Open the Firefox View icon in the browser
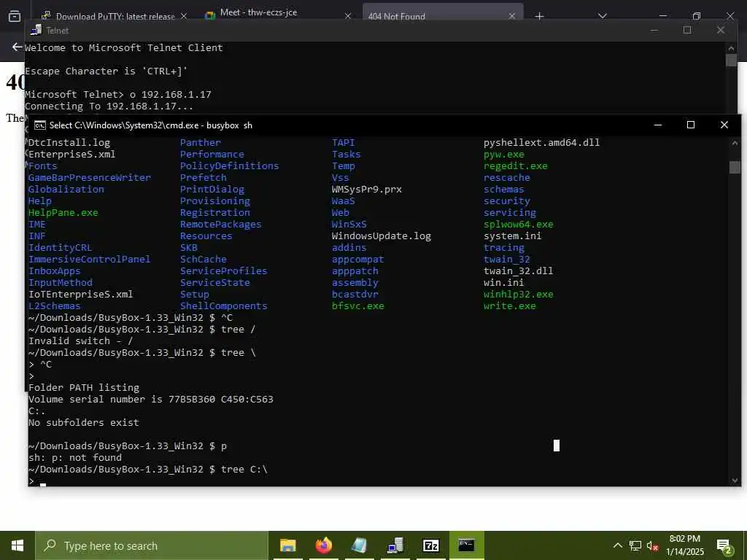Screen dimensions: 747x560 (x=15, y=16)
